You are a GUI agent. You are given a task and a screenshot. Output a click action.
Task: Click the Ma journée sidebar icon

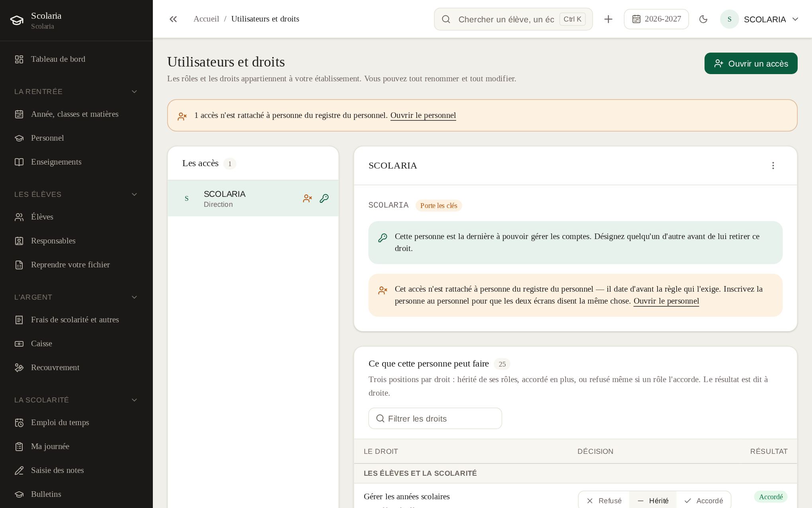pyautogui.click(x=19, y=447)
